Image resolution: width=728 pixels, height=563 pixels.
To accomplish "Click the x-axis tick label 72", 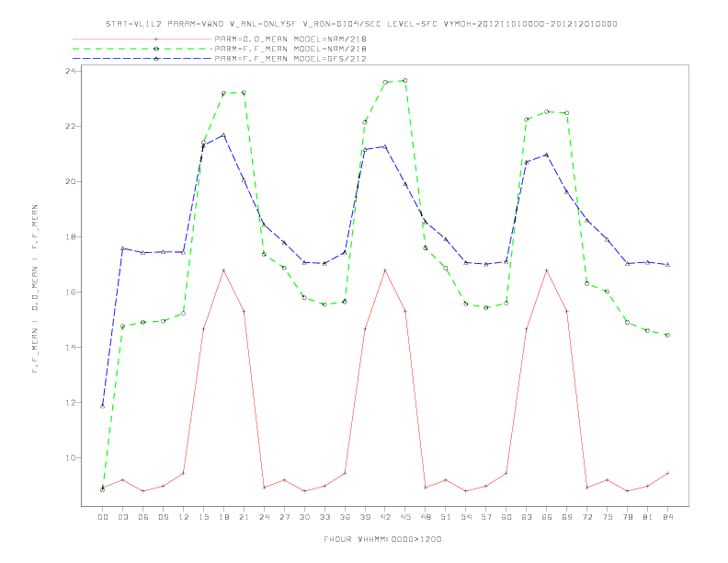I will click(586, 517).
